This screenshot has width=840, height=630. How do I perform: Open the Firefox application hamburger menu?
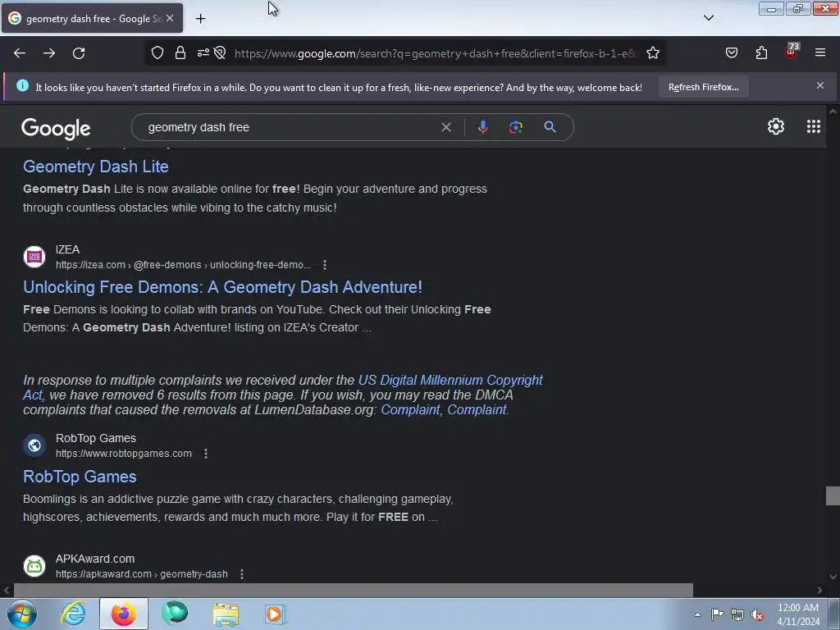point(820,53)
